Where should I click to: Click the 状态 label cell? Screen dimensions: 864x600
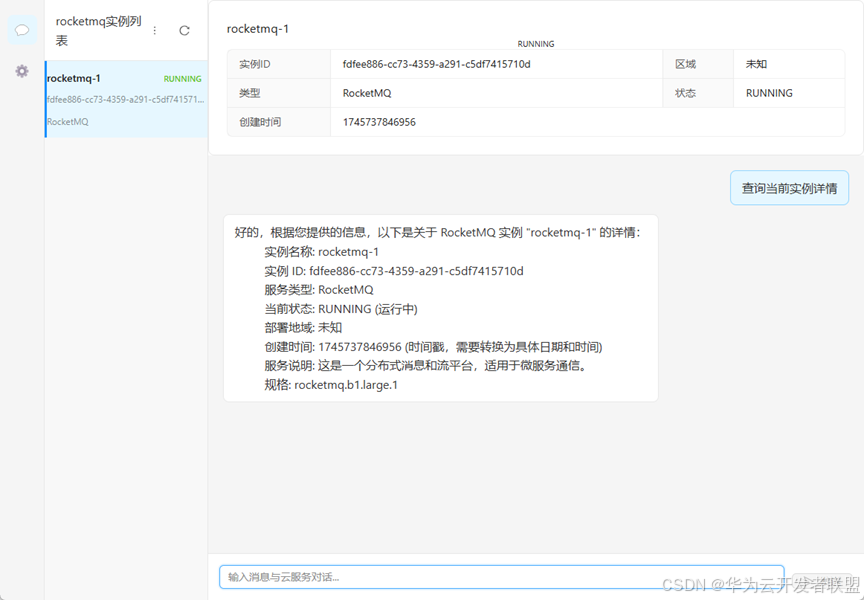point(698,93)
